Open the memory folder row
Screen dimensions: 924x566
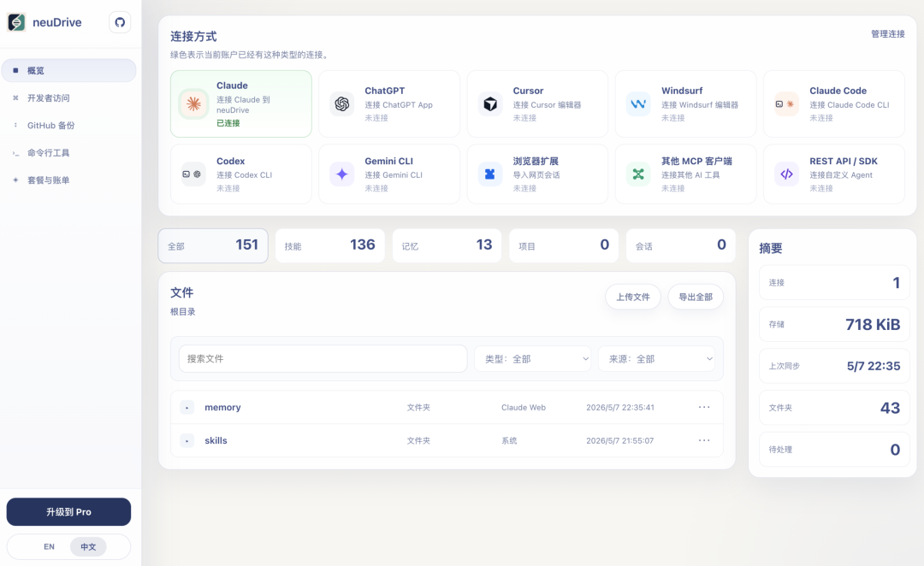click(447, 408)
